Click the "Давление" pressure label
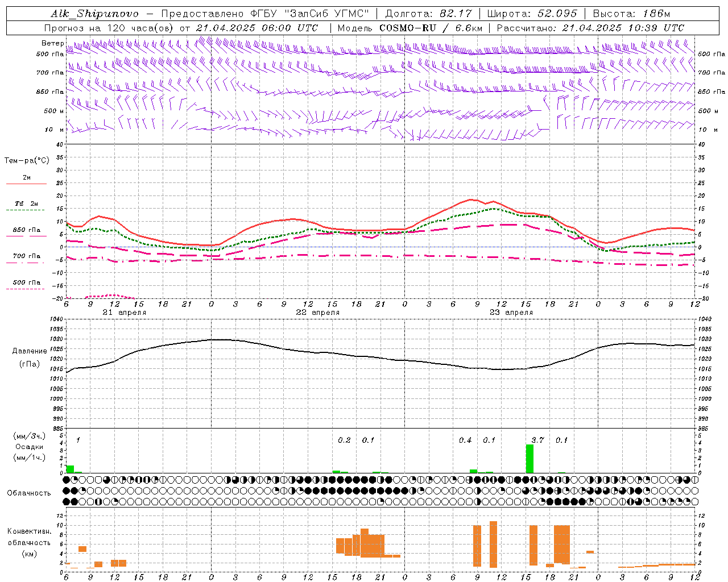The image size is (728, 582). [30, 351]
